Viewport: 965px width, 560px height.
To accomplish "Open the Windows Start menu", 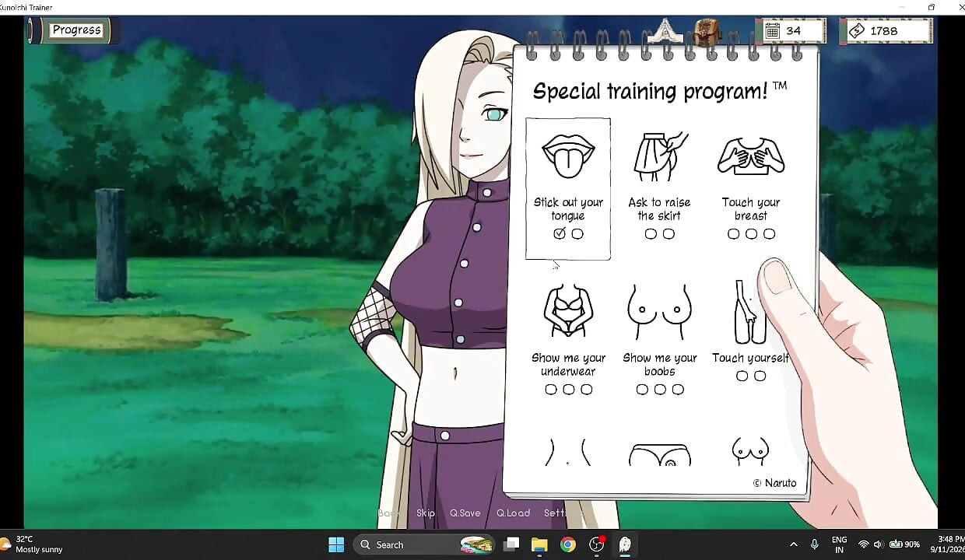I will click(x=336, y=544).
